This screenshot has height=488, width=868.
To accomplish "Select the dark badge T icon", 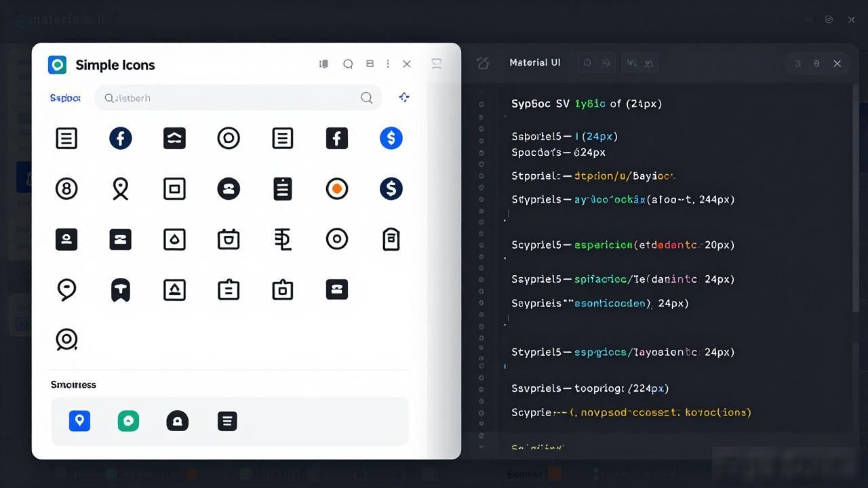I will 121,290.
